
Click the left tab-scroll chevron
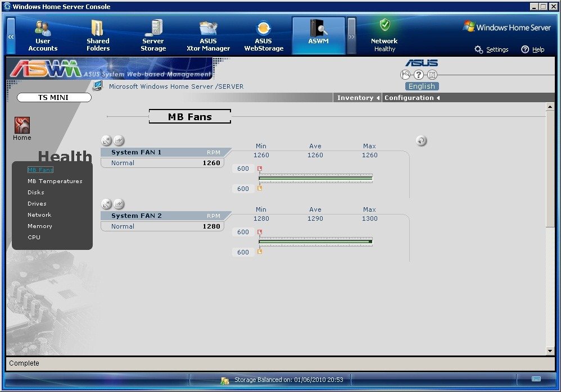[x=11, y=36]
